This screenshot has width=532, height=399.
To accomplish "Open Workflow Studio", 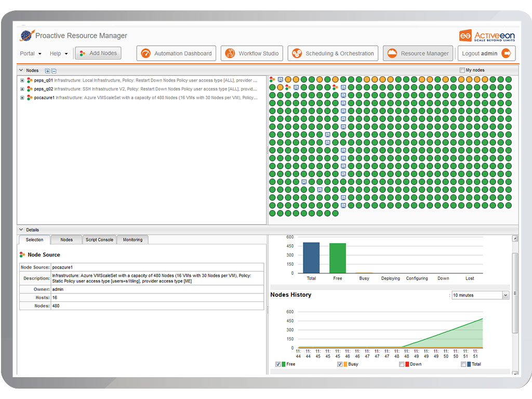I will point(252,54).
